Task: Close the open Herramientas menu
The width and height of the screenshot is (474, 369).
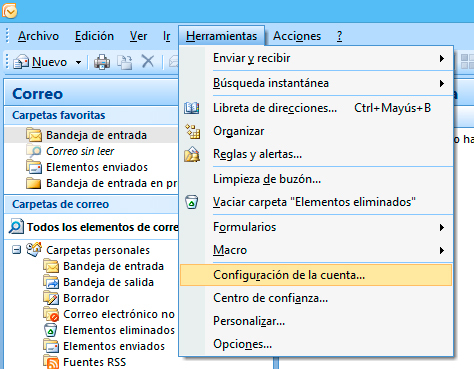Action: [x=221, y=36]
